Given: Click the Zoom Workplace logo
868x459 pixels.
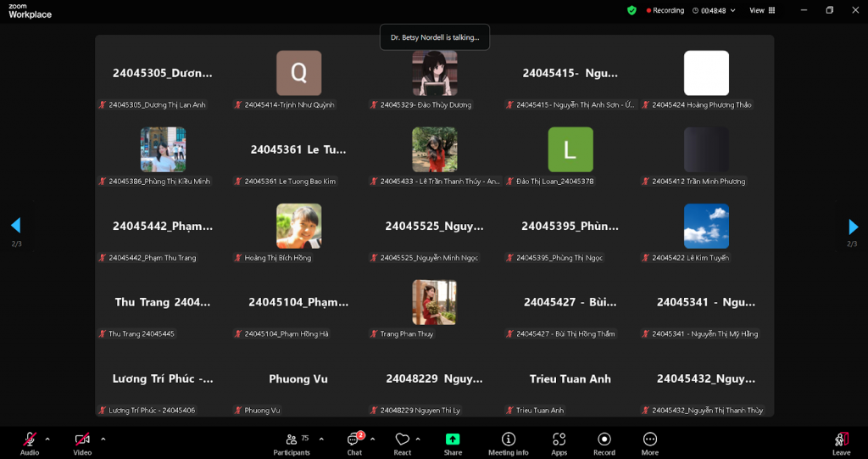Looking at the screenshot, I should click(x=30, y=11).
